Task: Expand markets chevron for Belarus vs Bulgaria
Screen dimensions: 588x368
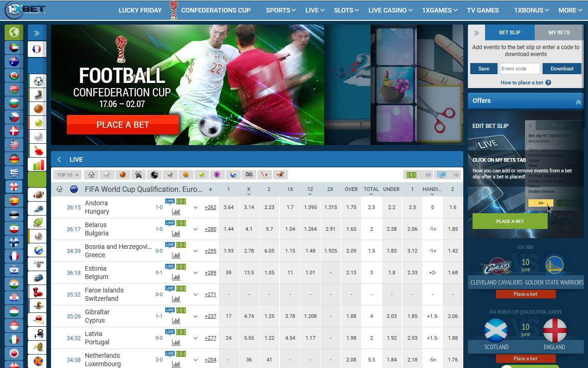Action: coord(196,229)
